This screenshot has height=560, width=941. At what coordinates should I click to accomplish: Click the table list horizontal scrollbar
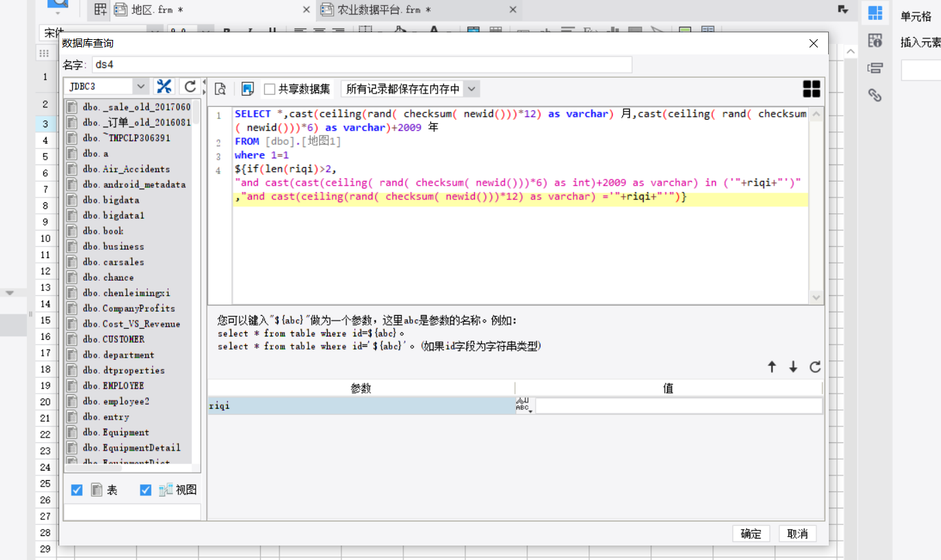pos(94,469)
